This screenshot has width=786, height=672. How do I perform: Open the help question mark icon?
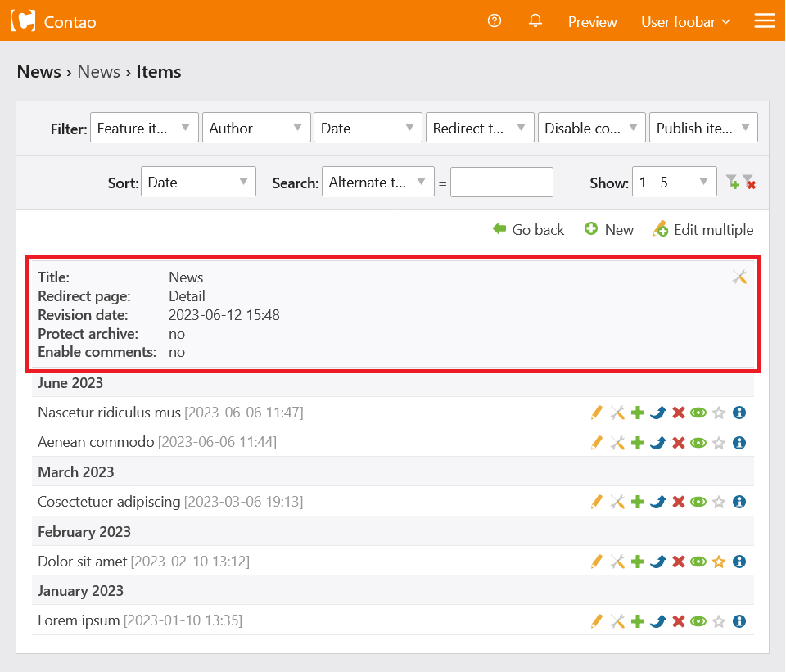[x=495, y=20]
